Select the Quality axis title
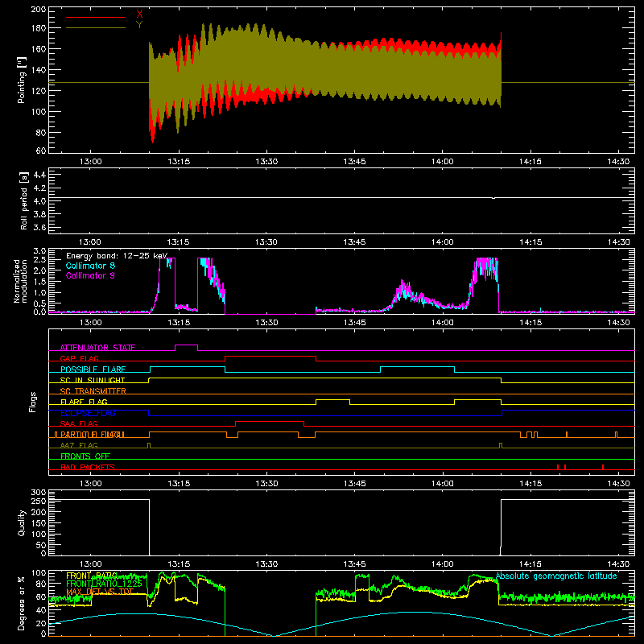Screen dimensions: 644x644 tap(22, 522)
